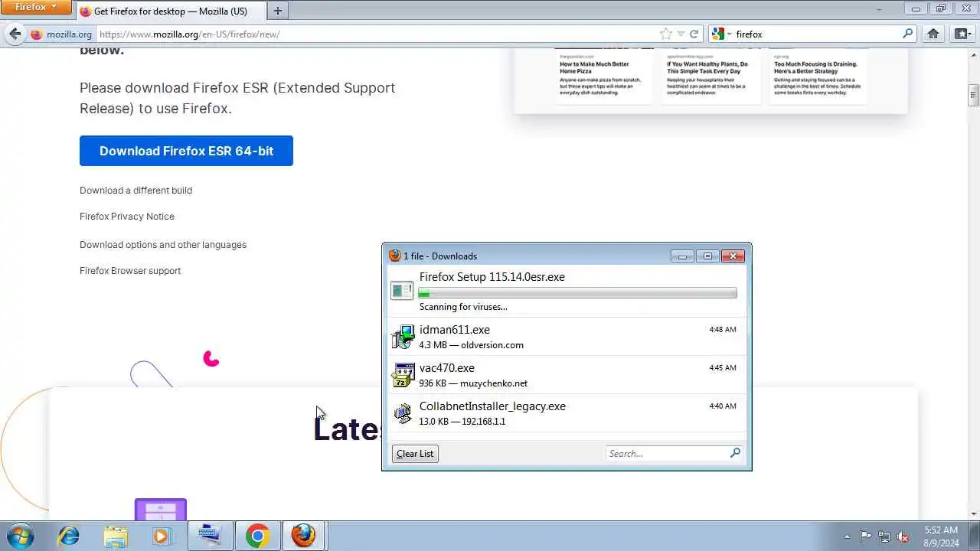
Task: Click scrollbar up arrow of the page
Action: pyautogui.click(x=974, y=54)
